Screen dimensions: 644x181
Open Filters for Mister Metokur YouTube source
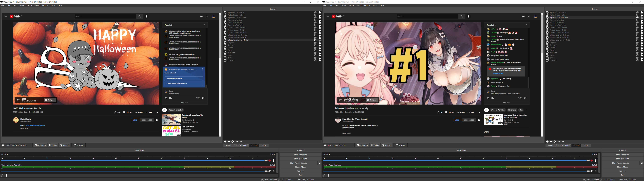(53, 145)
